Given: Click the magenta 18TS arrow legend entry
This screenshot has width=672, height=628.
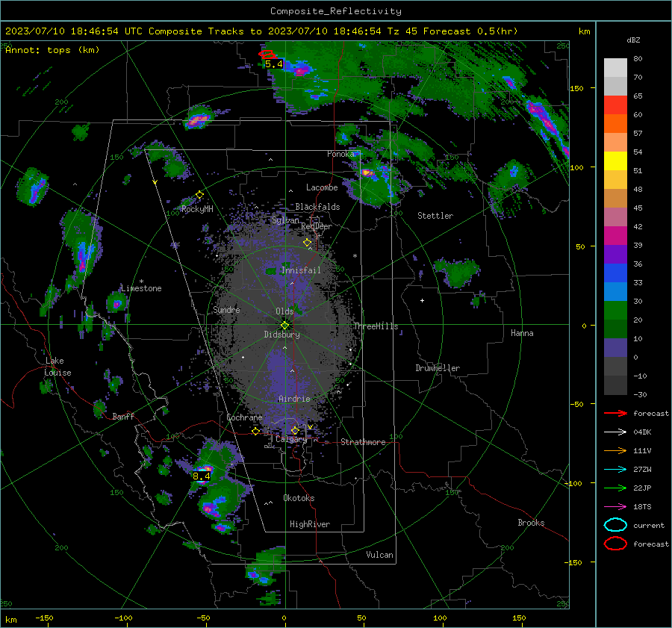Looking at the screenshot, I should pyautogui.click(x=615, y=507).
